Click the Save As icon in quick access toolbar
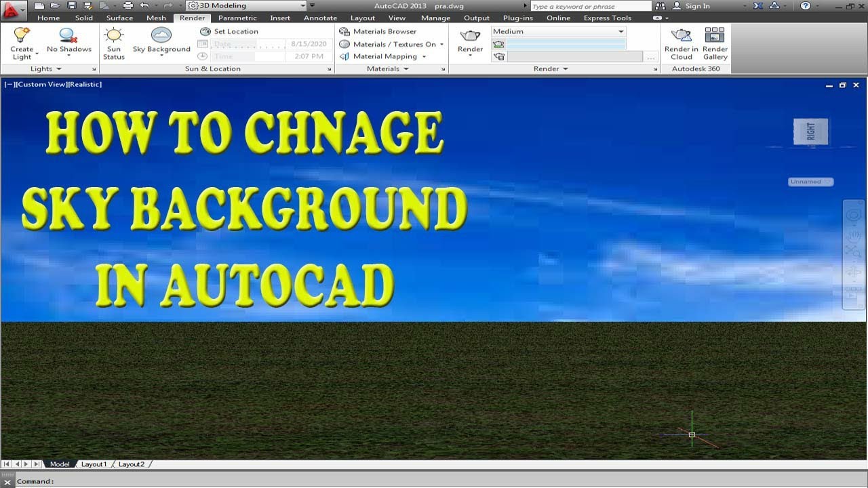The image size is (868, 488). (87, 5)
